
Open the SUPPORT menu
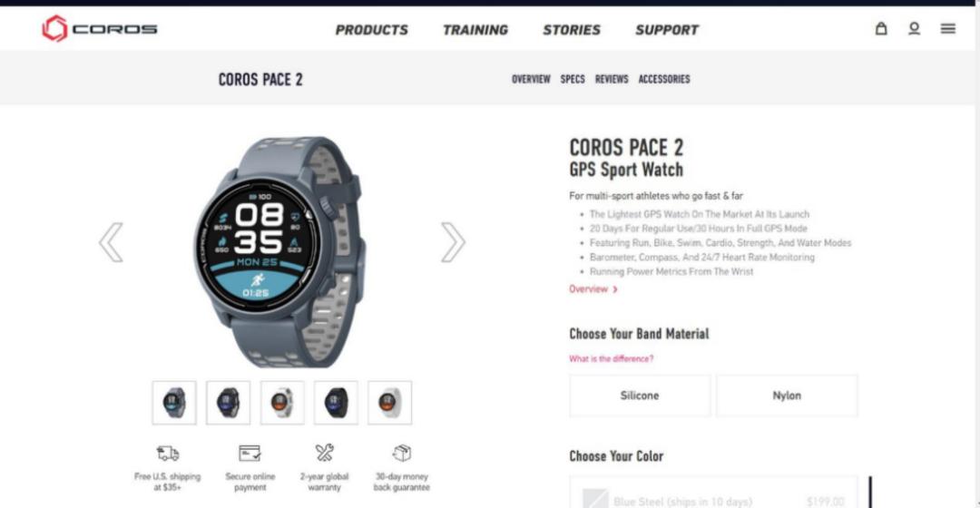667,29
